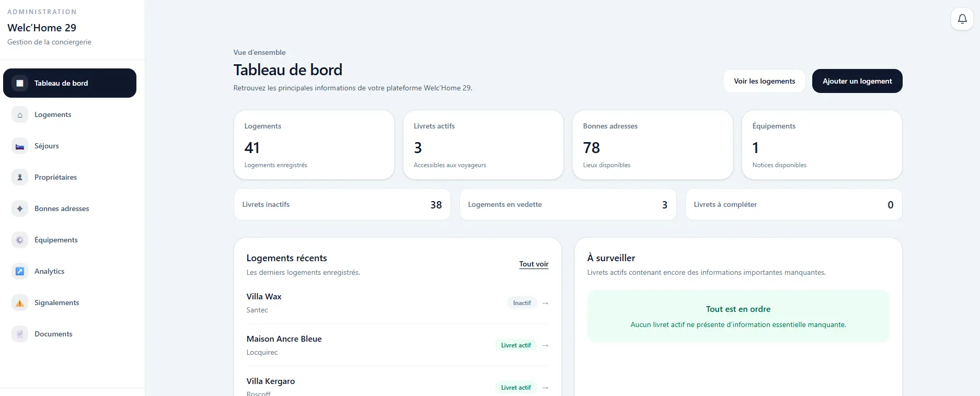Click the Analytics chart icon
Viewport: 980px width, 396px height.
point(20,272)
